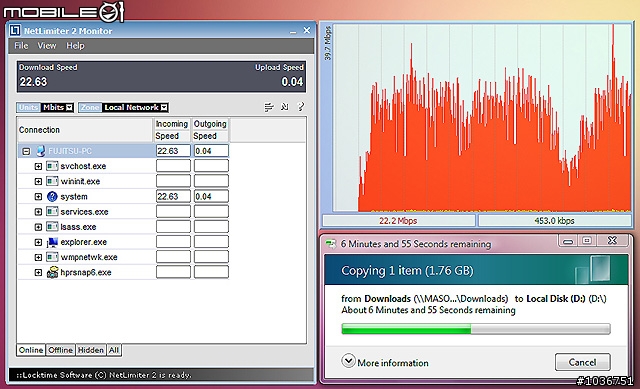The width and height of the screenshot is (640, 389).
Task: Expand the lsass.exe node
Action: 38,227
